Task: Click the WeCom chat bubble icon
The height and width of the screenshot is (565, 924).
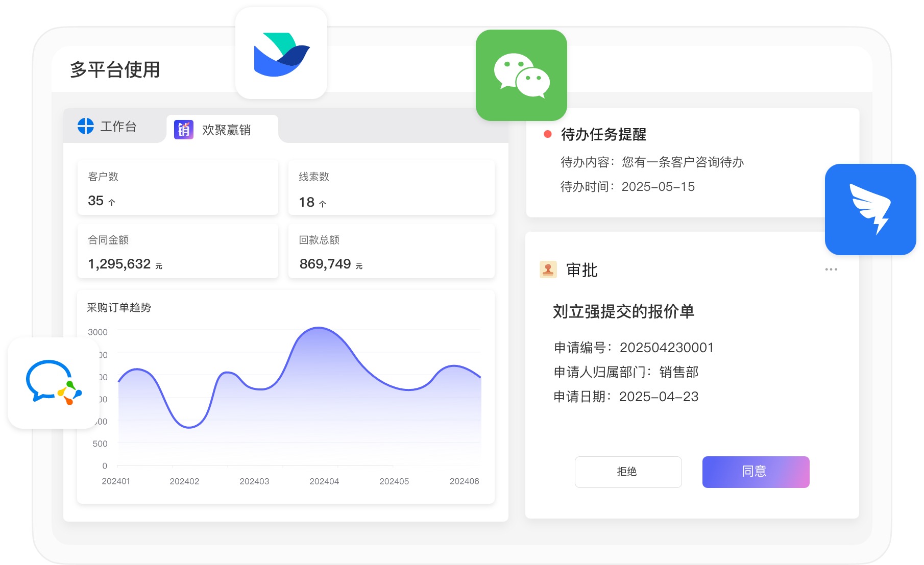Action: click(54, 383)
